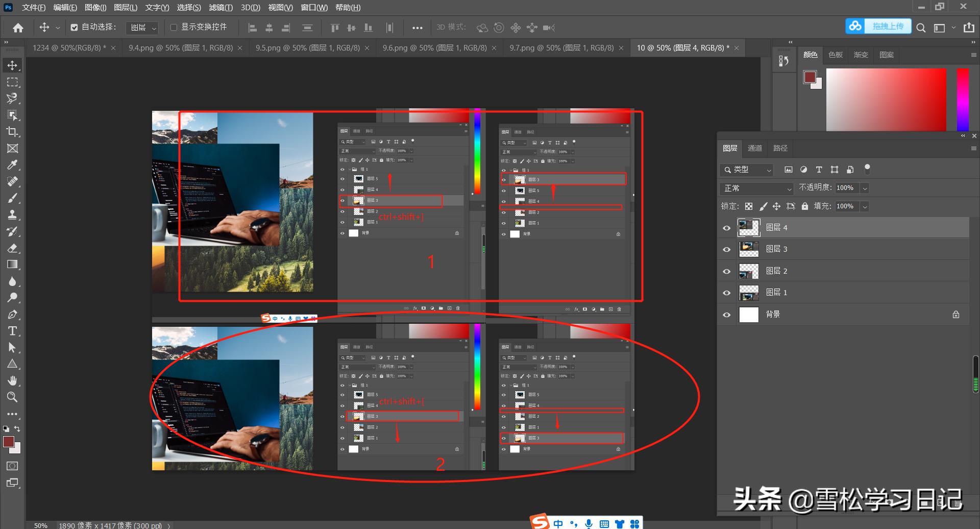Viewport: 980px width, 529px height.
Task: Toggle the 自动选择 checkbox
Action: 74,28
